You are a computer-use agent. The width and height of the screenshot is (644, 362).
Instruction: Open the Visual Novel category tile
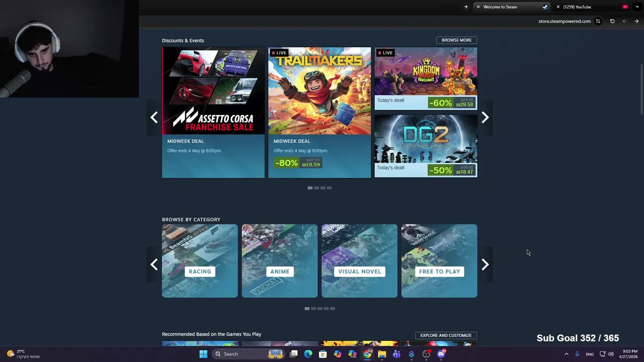(x=359, y=261)
